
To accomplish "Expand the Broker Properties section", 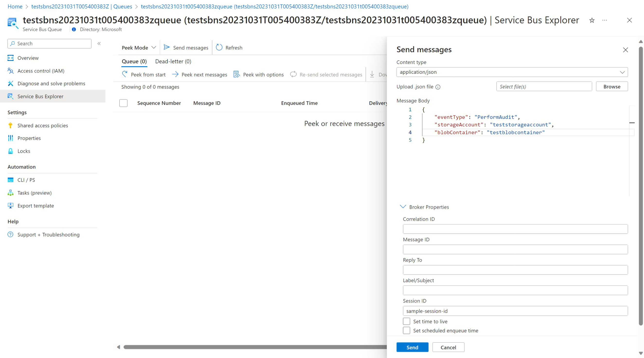I will 402,207.
